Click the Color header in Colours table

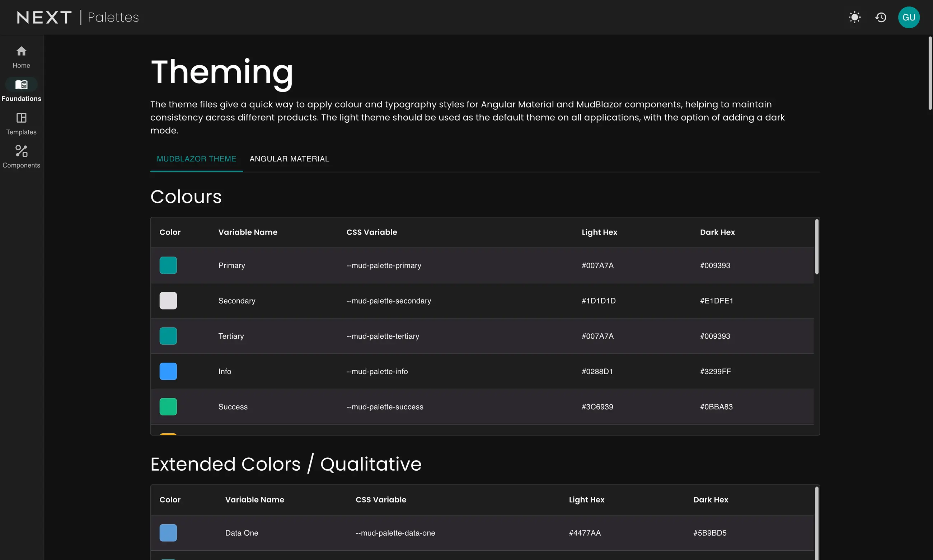(170, 232)
